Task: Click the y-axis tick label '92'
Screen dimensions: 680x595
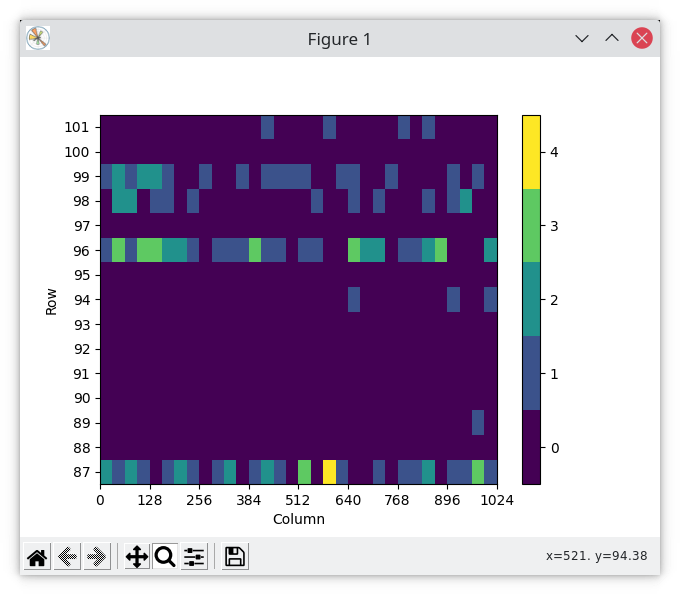Action: [81, 349]
